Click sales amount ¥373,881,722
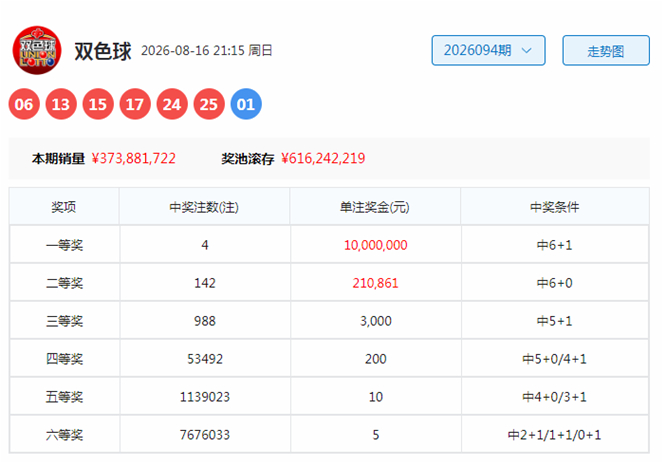 coord(133,158)
